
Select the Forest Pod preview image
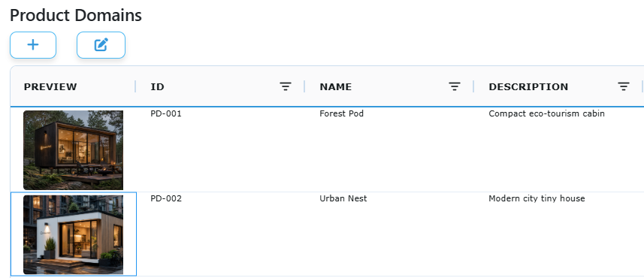tap(73, 150)
